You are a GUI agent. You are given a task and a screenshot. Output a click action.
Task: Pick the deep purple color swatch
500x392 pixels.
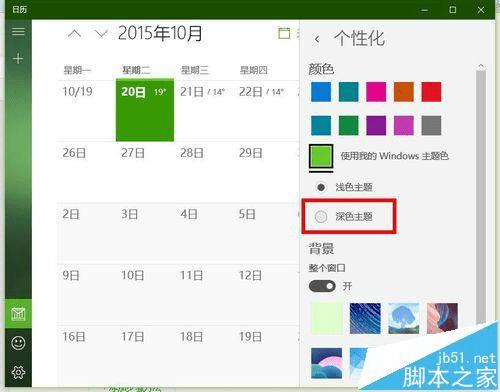pos(376,125)
